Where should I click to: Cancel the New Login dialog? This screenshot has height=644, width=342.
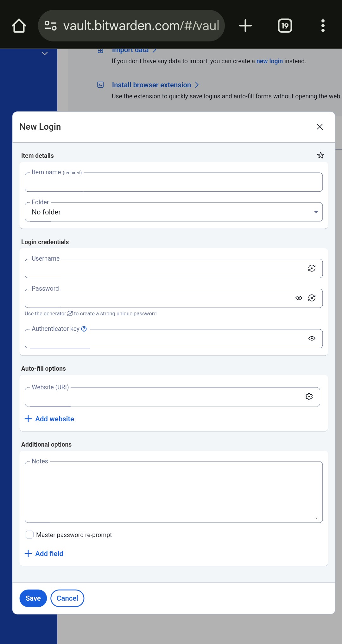(x=67, y=598)
